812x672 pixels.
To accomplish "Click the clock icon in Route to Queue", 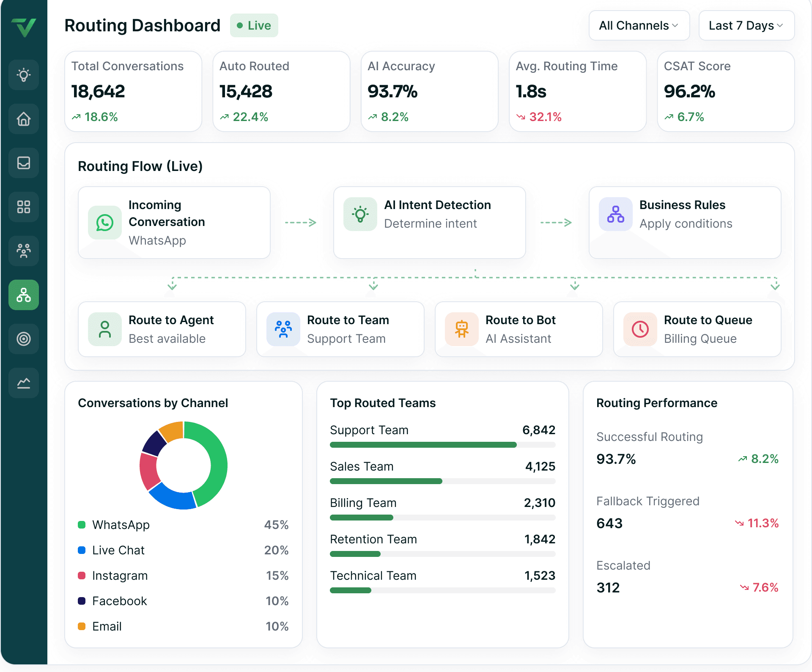I will [x=640, y=329].
